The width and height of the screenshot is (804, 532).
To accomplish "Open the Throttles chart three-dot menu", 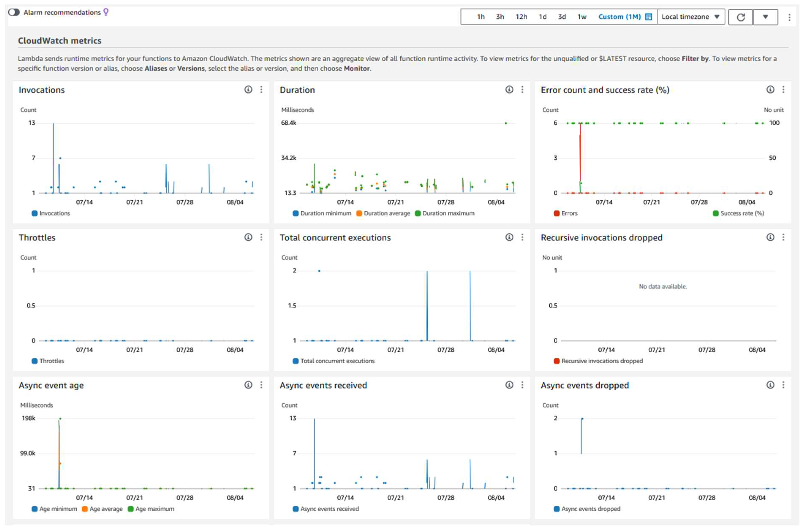I will (x=261, y=237).
